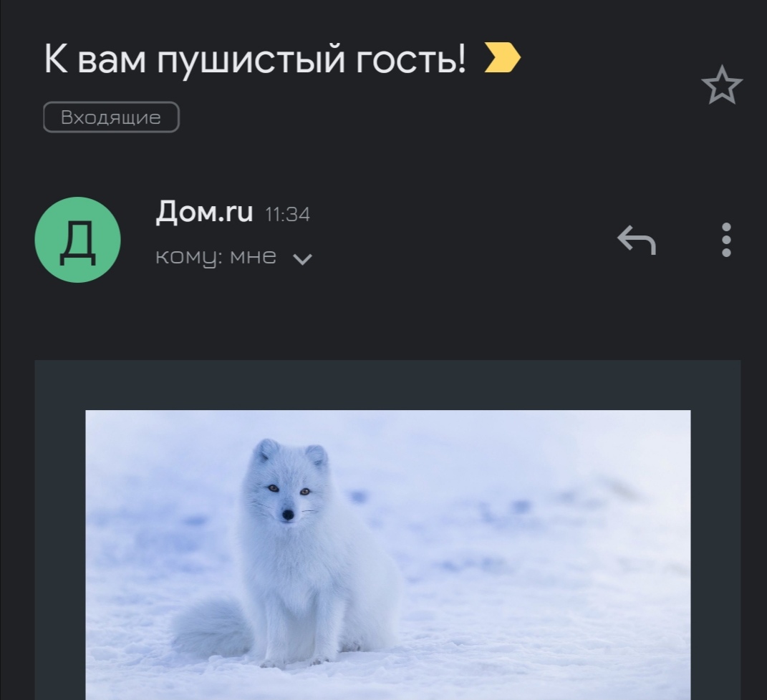Tap the green Д sender avatar
The width and height of the screenshot is (767, 700).
tap(78, 240)
